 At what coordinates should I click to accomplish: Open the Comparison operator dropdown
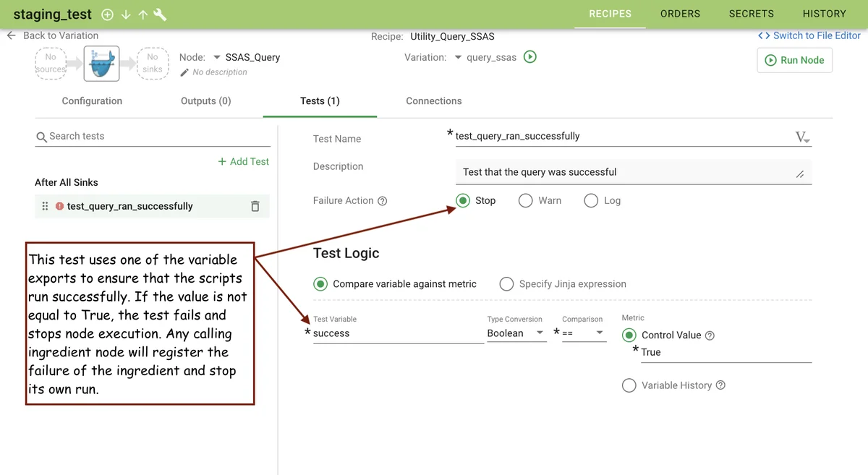[x=583, y=333]
